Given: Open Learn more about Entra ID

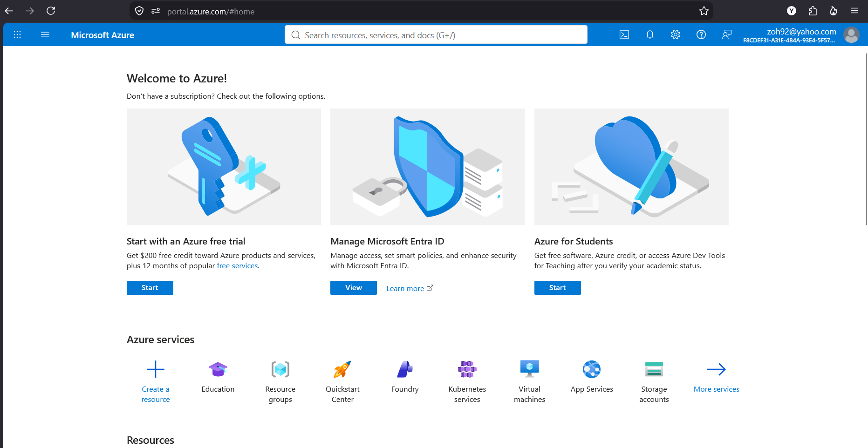Looking at the screenshot, I should tap(410, 288).
